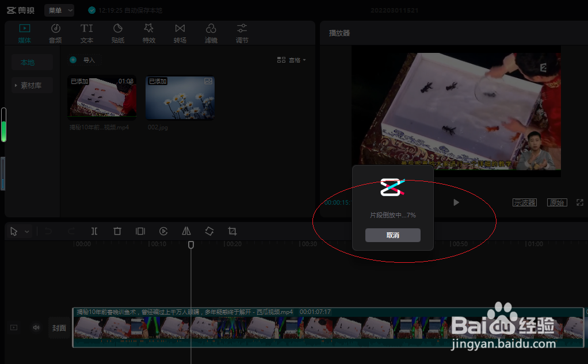
Task: Change the 宫格 grid view dropdown
Action: 291,60
